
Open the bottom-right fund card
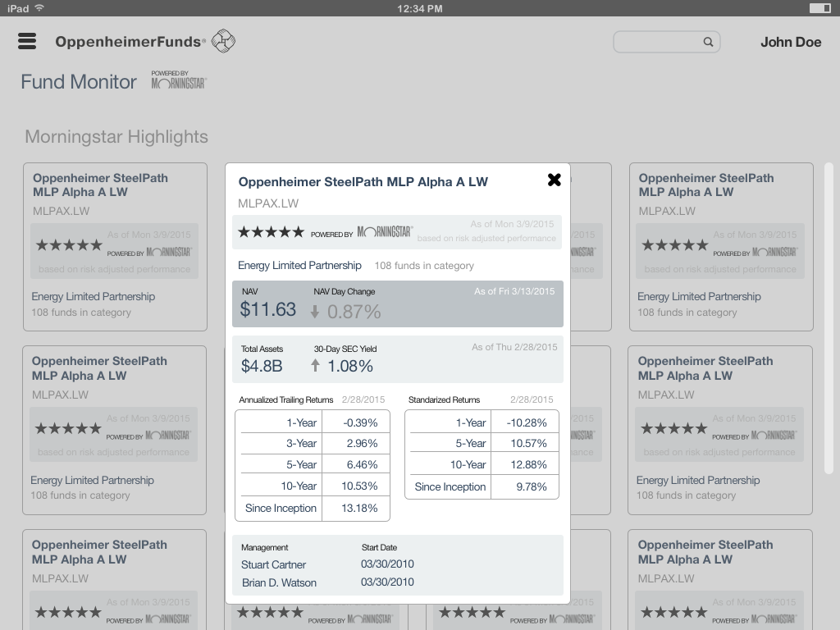(x=720, y=580)
